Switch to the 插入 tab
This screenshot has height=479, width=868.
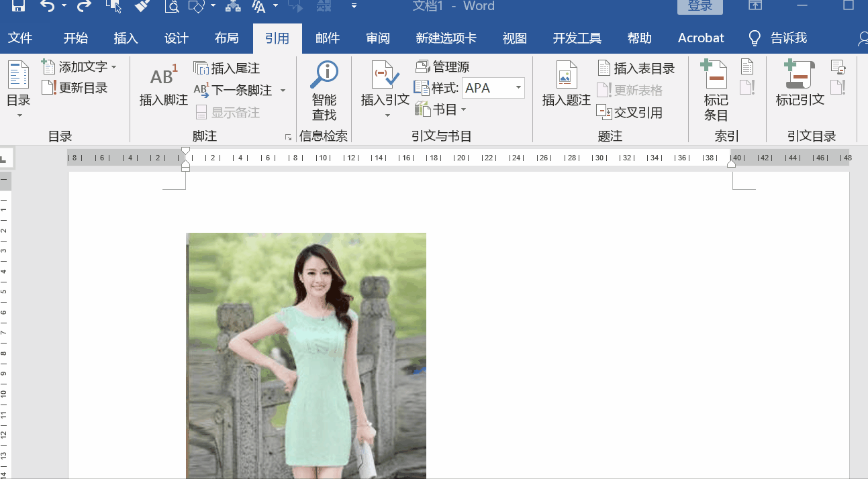tap(126, 38)
